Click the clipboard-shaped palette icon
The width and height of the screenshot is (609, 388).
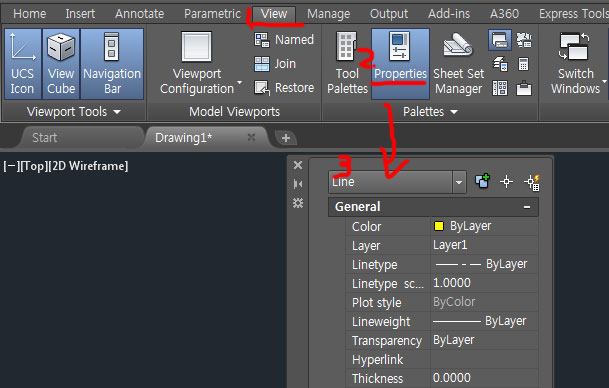point(524,88)
